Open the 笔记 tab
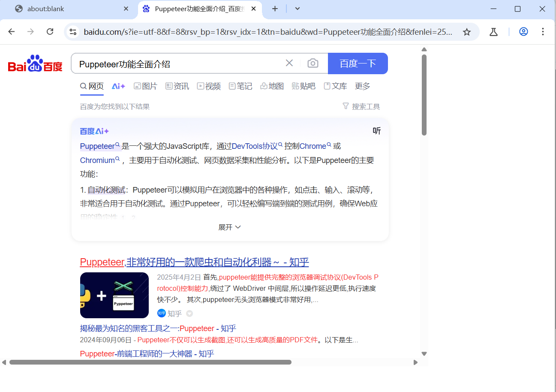556x392 pixels. pos(240,86)
